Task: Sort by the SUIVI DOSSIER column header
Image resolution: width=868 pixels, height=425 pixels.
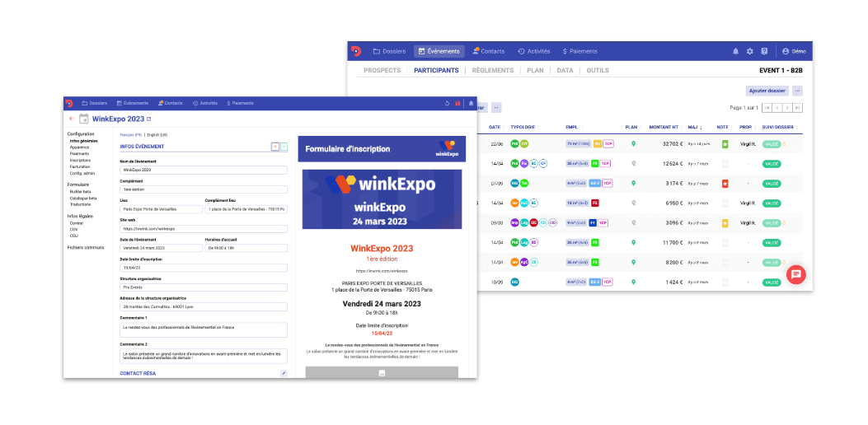Action: tap(778, 127)
